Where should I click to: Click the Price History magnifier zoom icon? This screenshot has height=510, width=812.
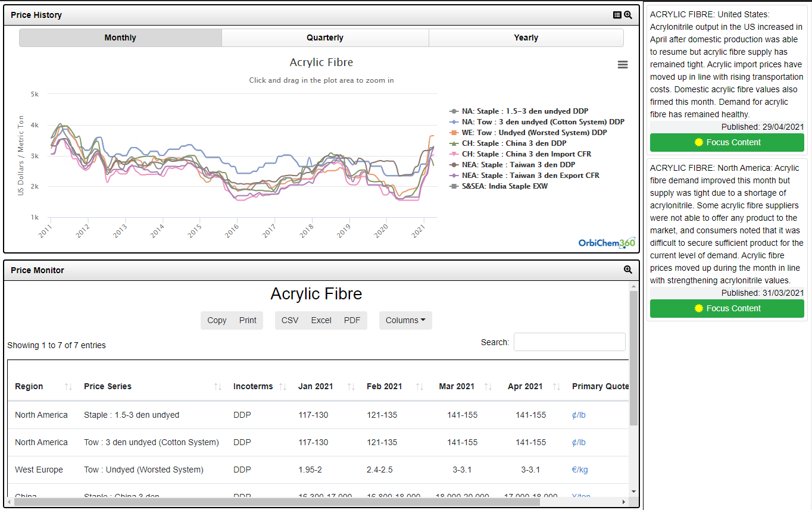[x=627, y=15]
